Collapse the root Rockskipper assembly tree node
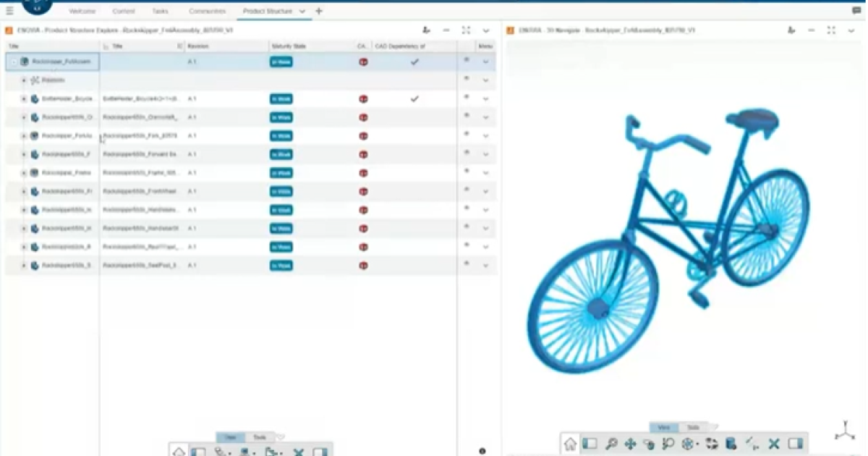The height and width of the screenshot is (456, 868). (14, 62)
